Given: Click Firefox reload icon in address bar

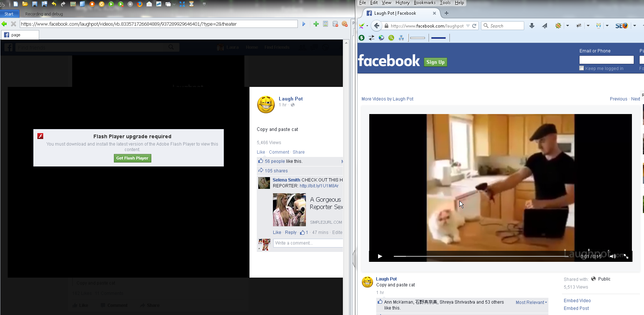Looking at the screenshot, I should click(x=474, y=26).
